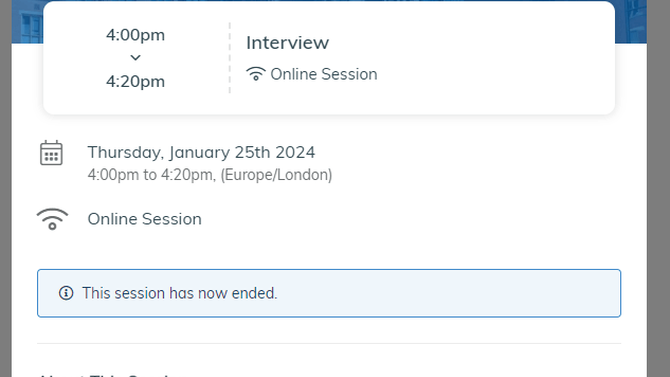This screenshot has width=670, height=377.
Task: Click the partially visible About This Session heading
Action: point(105,375)
